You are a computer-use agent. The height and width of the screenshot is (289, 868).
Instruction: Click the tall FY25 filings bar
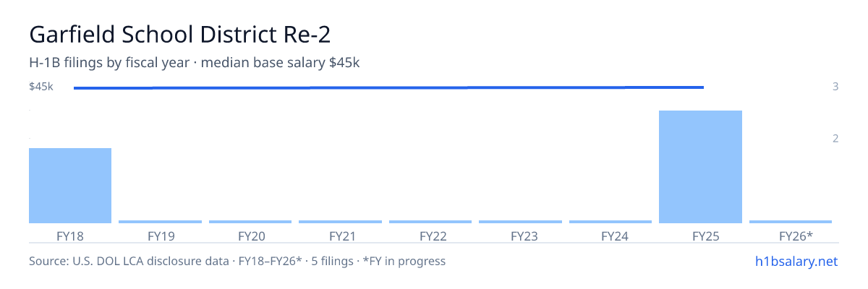click(x=700, y=167)
